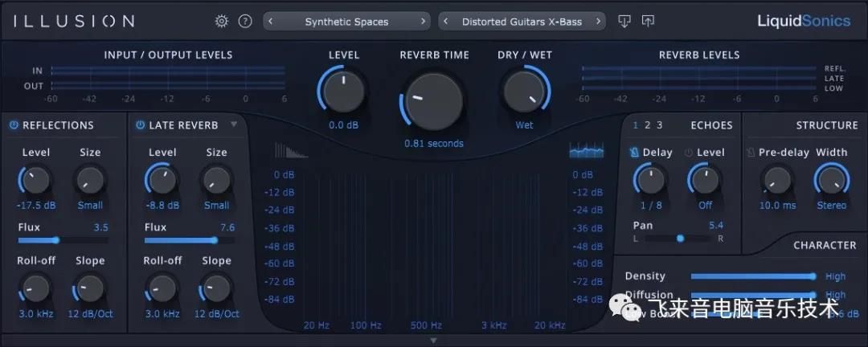Toggle the Echoes Level power button
Image resolution: width=868 pixels, height=347 pixels.
pos(689,153)
